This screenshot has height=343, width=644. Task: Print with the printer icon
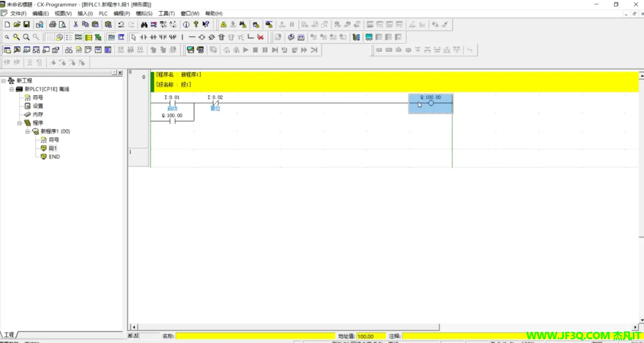53,25
